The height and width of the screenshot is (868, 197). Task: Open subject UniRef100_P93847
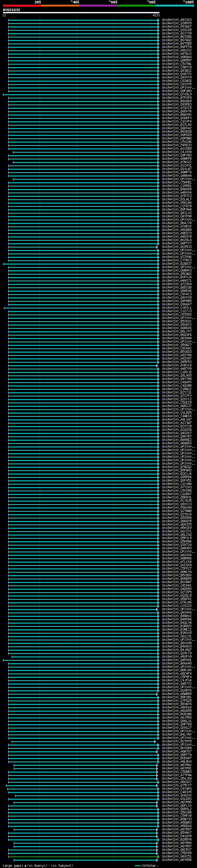(177, 26)
